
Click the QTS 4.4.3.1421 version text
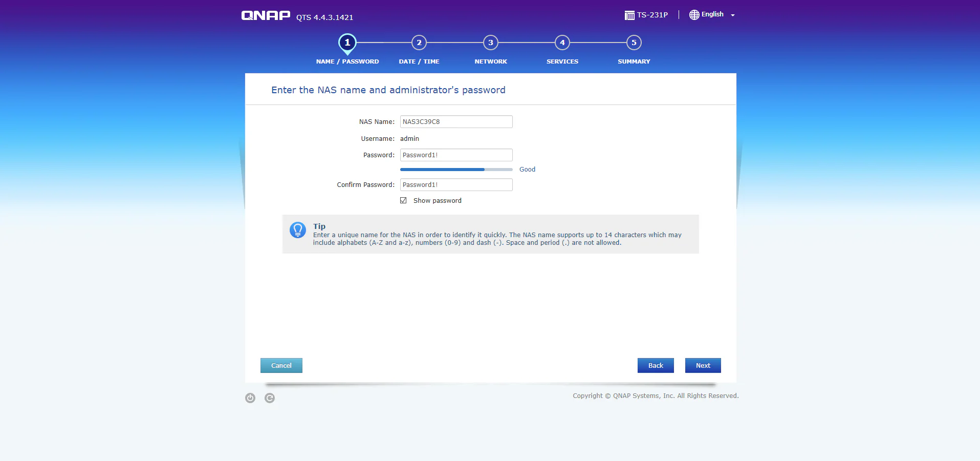[x=325, y=17]
